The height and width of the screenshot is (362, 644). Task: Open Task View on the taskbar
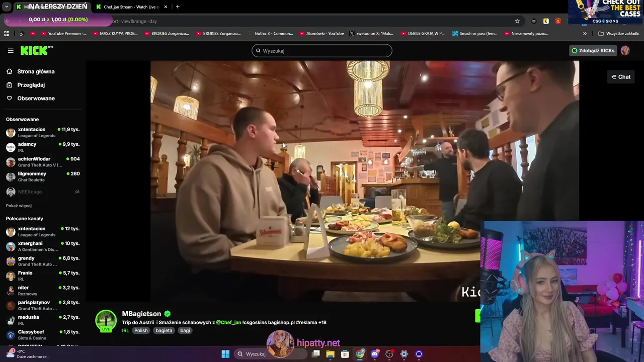point(316,354)
